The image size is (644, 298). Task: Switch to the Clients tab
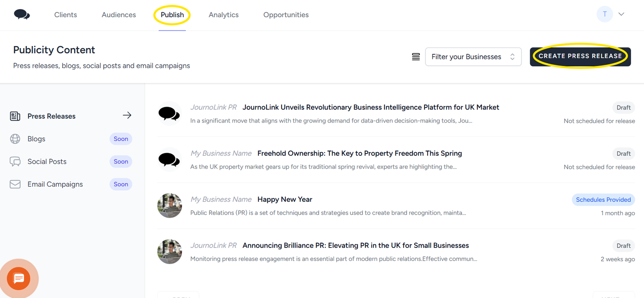66,15
